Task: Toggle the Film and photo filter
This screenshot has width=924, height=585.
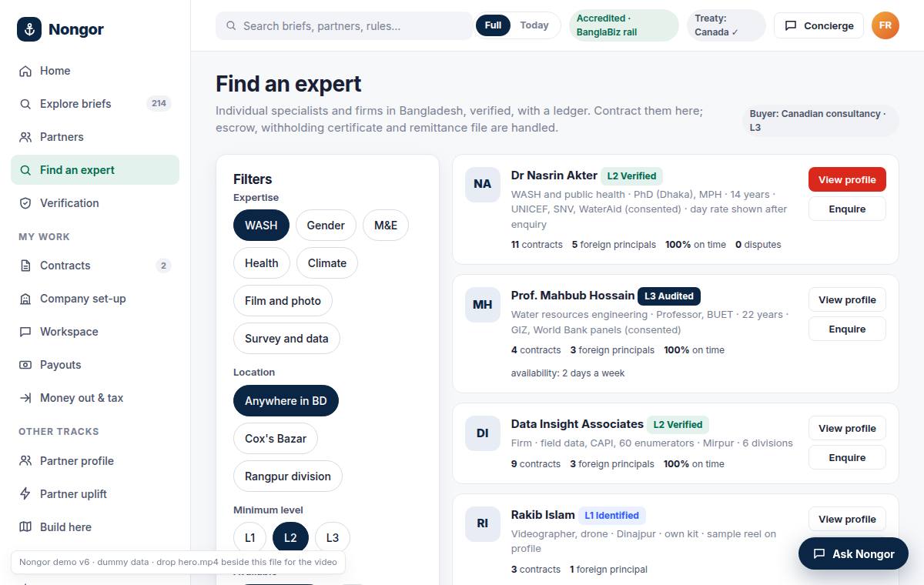Action: click(283, 301)
